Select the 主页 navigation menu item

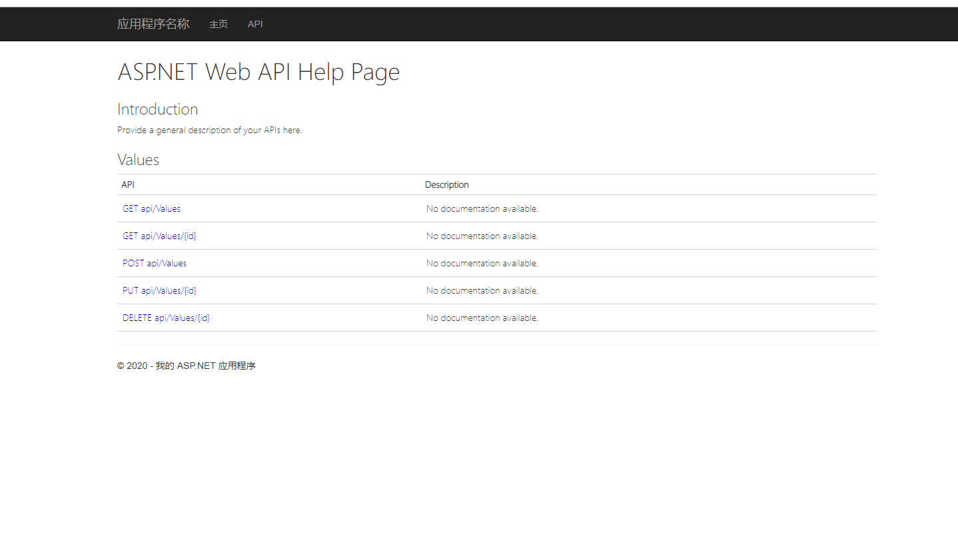[x=219, y=24]
